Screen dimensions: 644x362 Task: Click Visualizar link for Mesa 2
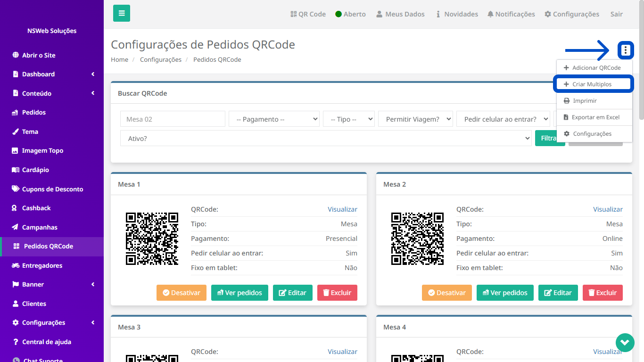[608, 209]
